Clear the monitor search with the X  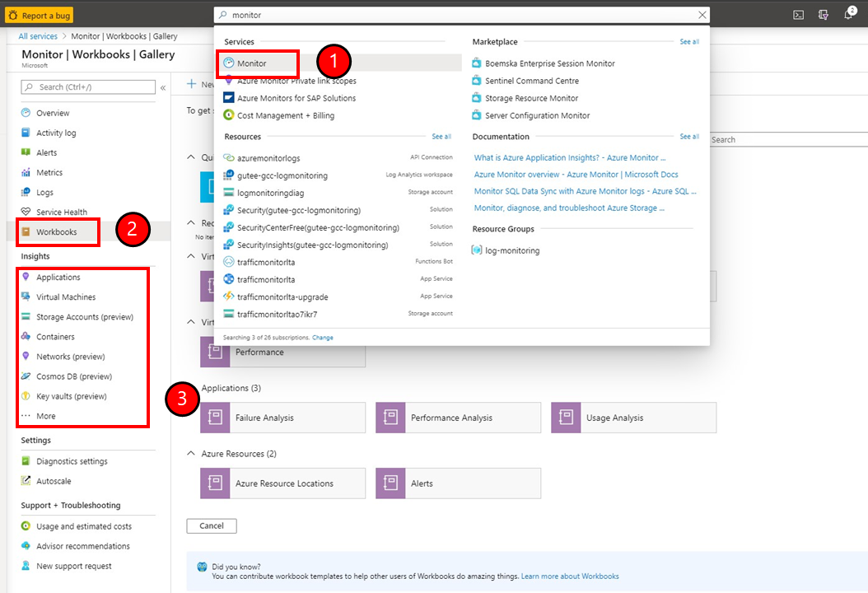[x=702, y=14]
